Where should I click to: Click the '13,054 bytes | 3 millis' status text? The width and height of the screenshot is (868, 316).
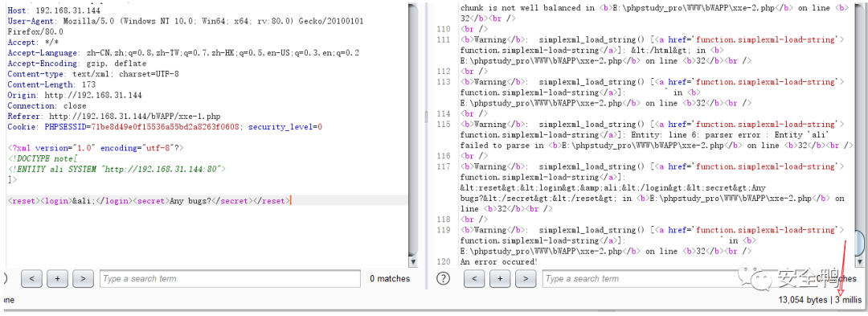820,300
